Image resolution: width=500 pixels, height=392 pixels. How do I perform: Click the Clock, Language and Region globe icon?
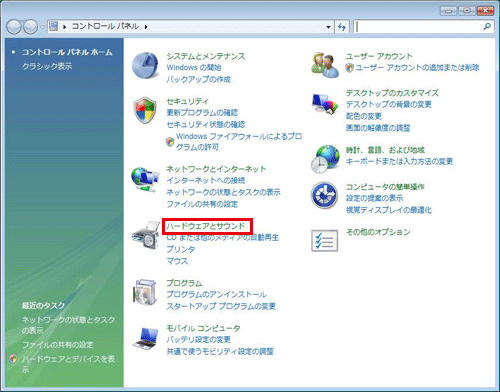click(x=325, y=159)
